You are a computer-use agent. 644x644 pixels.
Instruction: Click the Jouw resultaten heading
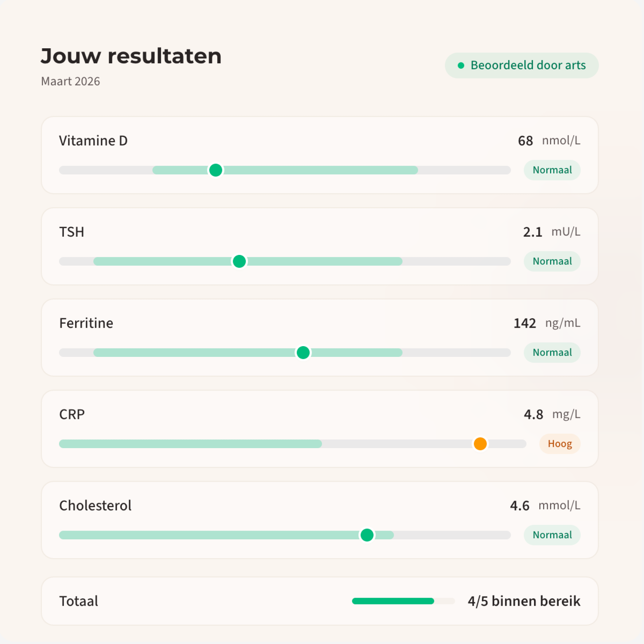pyautogui.click(x=131, y=55)
